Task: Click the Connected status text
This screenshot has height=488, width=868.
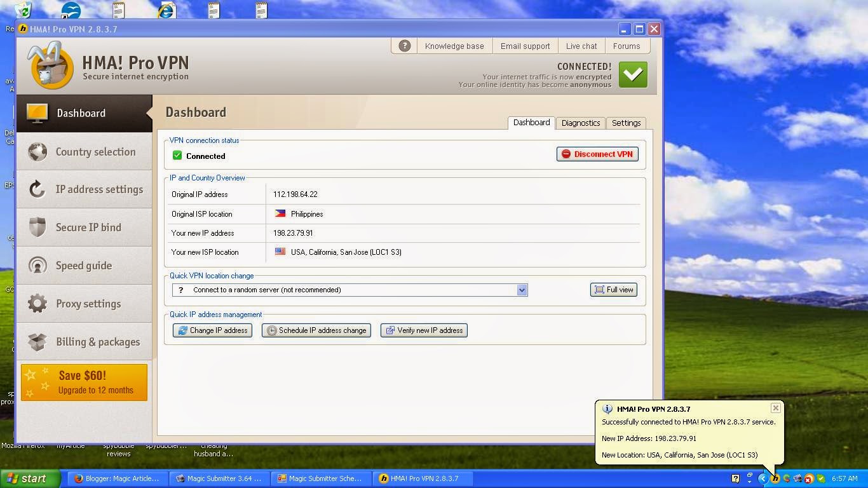Action: point(206,156)
